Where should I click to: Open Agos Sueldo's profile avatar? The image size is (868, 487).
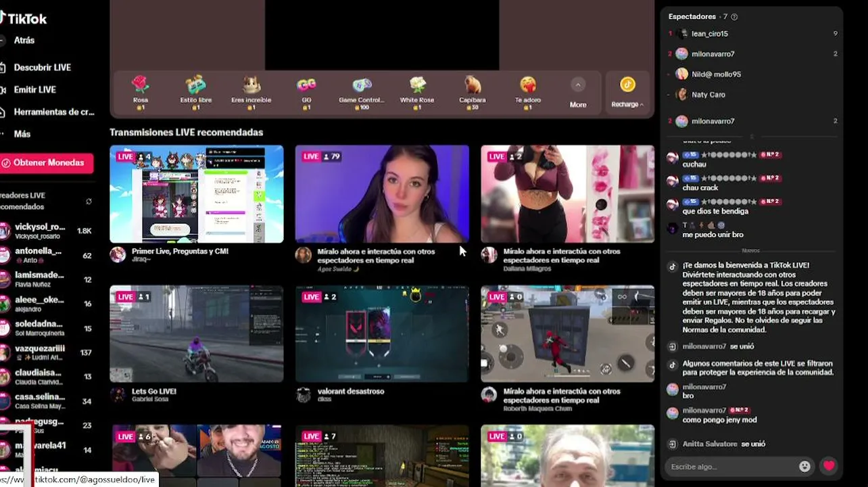pos(304,255)
